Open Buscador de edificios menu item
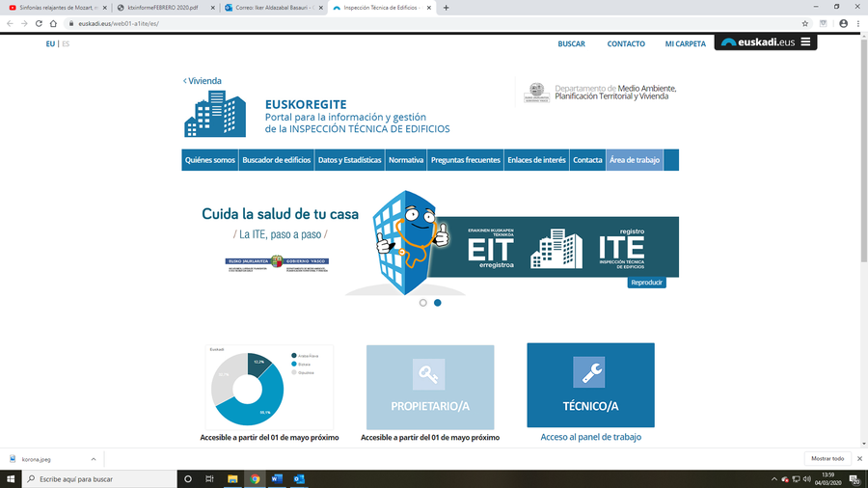Screen dimensions: 868x488 276,160
